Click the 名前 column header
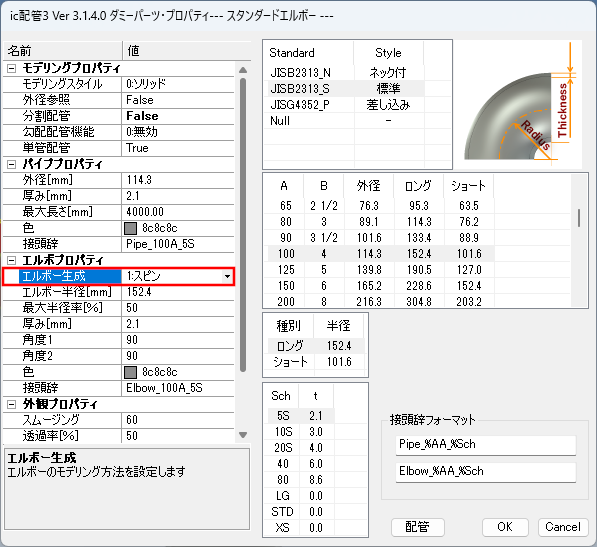 63,51
